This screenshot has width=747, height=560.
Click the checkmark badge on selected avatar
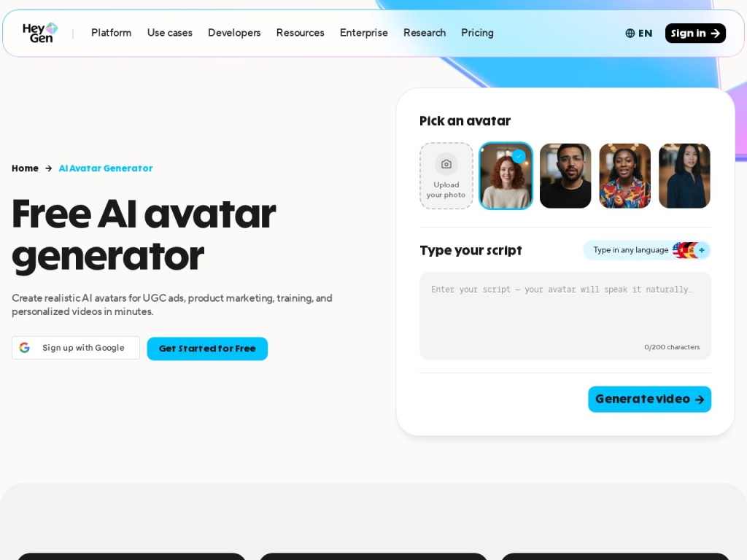click(519, 156)
